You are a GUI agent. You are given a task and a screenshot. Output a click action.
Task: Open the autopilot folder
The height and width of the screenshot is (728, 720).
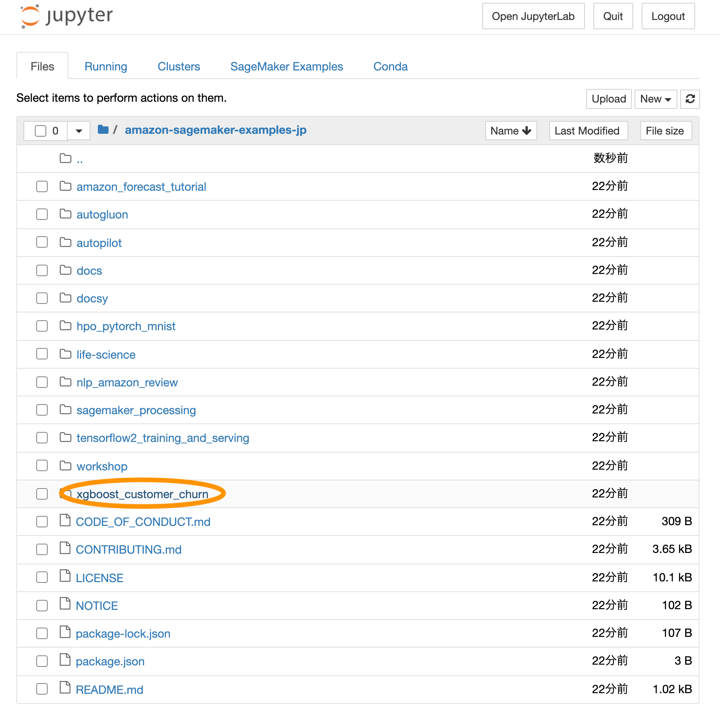(x=99, y=243)
